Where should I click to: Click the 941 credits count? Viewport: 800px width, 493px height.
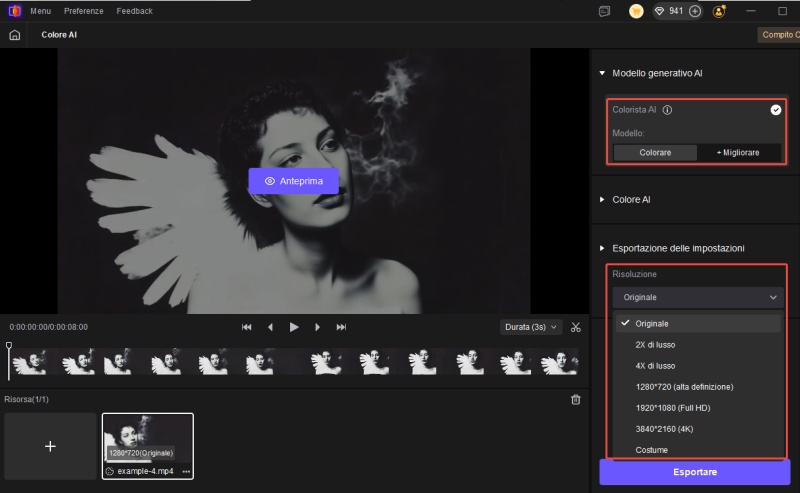point(676,11)
